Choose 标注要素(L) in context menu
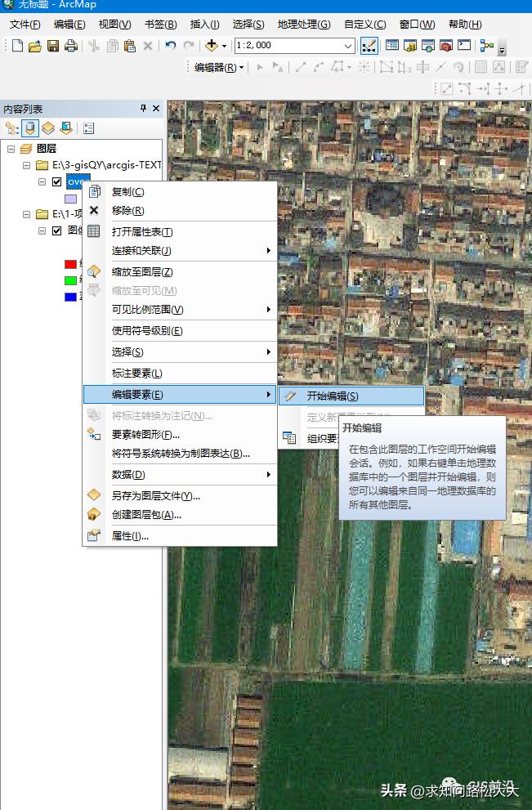The width and height of the screenshot is (532, 810). tap(180, 373)
